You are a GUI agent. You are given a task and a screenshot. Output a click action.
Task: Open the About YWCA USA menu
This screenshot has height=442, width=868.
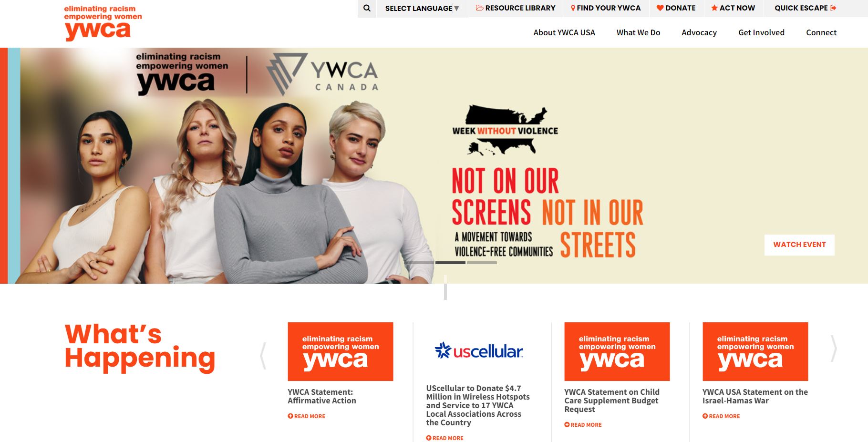tap(564, 32)
